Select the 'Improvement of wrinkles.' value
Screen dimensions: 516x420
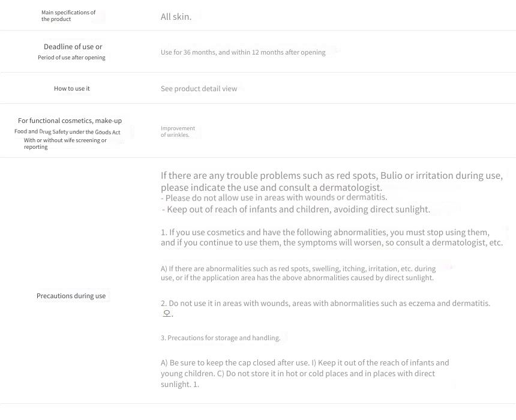178,131
